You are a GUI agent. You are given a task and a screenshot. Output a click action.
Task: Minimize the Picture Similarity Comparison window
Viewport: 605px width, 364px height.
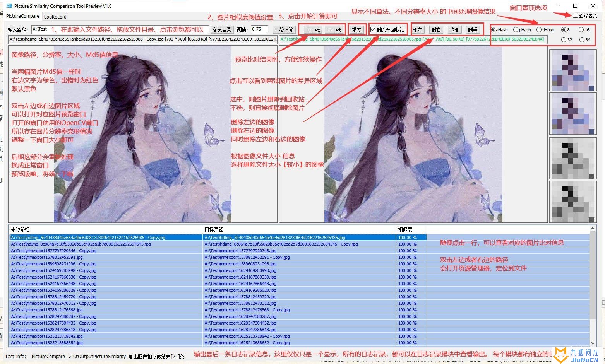557,6
